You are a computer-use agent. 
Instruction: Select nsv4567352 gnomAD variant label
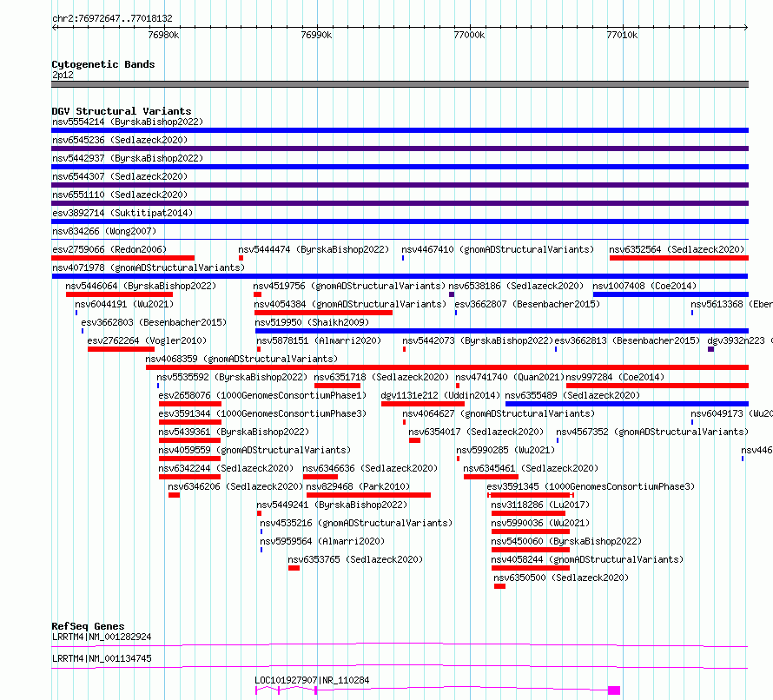652,432
